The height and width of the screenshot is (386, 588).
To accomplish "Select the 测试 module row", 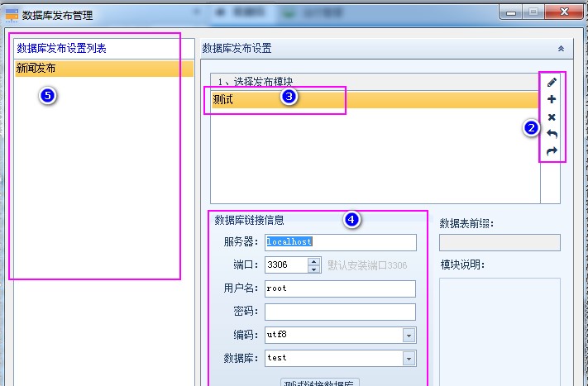I will coord(375,100).
